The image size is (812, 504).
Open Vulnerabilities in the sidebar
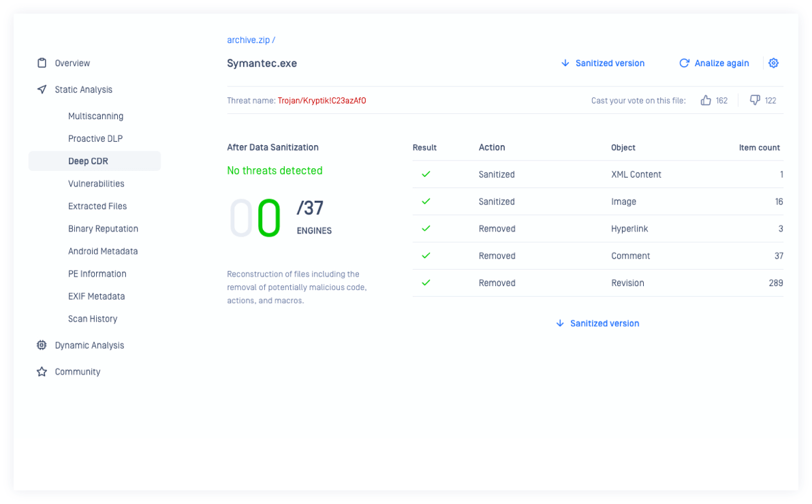pyautogui.click(x=96, y=184)
